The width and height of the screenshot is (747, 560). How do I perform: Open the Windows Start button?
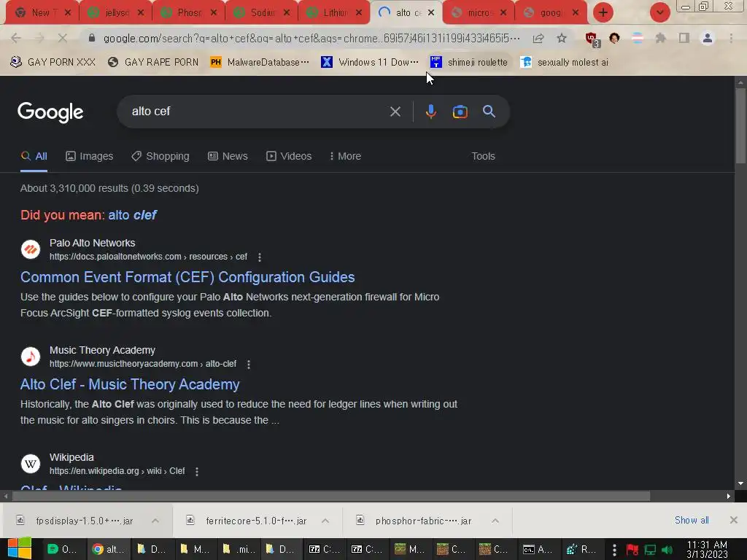pyautogui.click(x=19, y=549)
